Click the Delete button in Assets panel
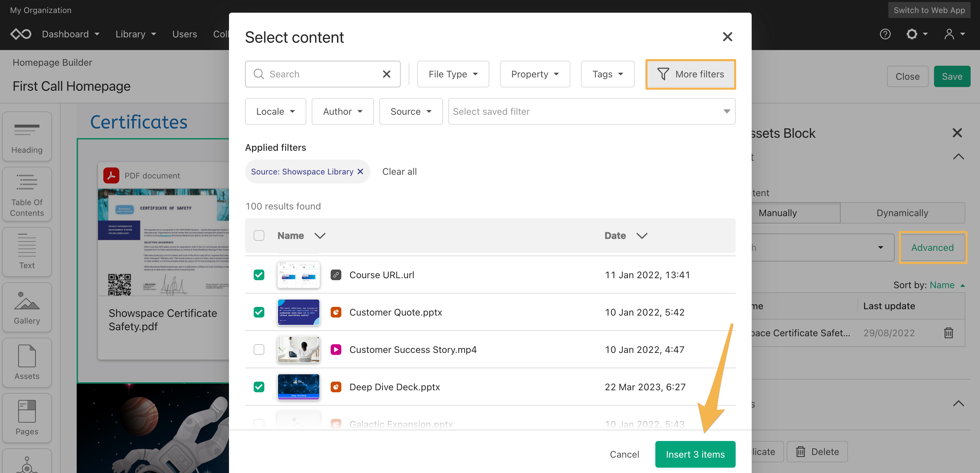Viewport: 980px width, 473px height. pos(817,451)
